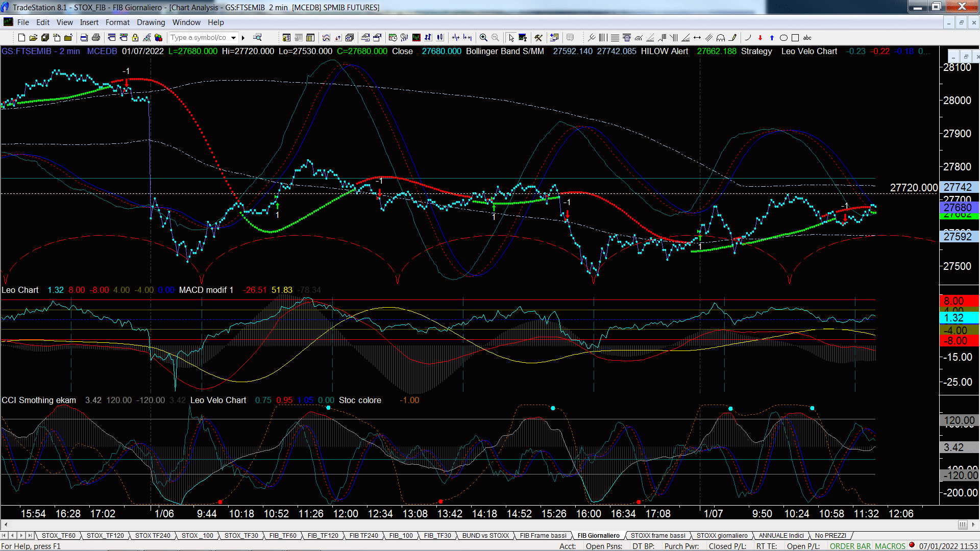Select the abc text drawing tool
The width and height of the screenshot is (980, 551).
tap(807, 37)
